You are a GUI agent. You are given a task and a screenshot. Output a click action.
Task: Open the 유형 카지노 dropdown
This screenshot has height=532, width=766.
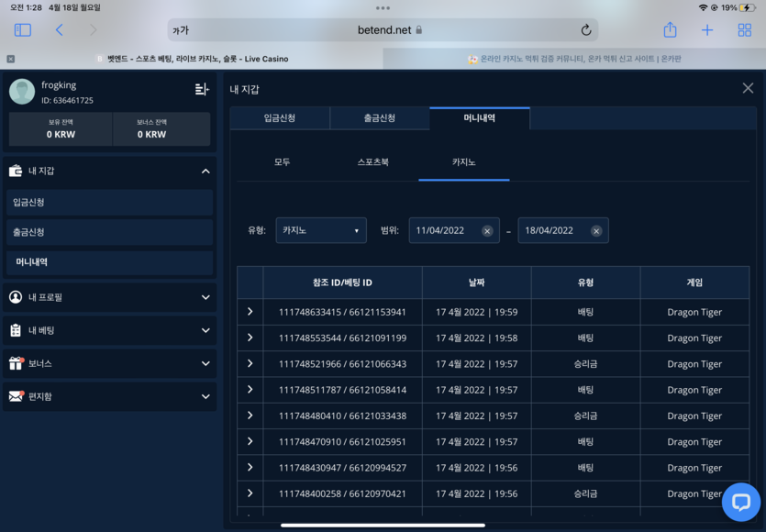pyautogui.click(x=321, y=230)
